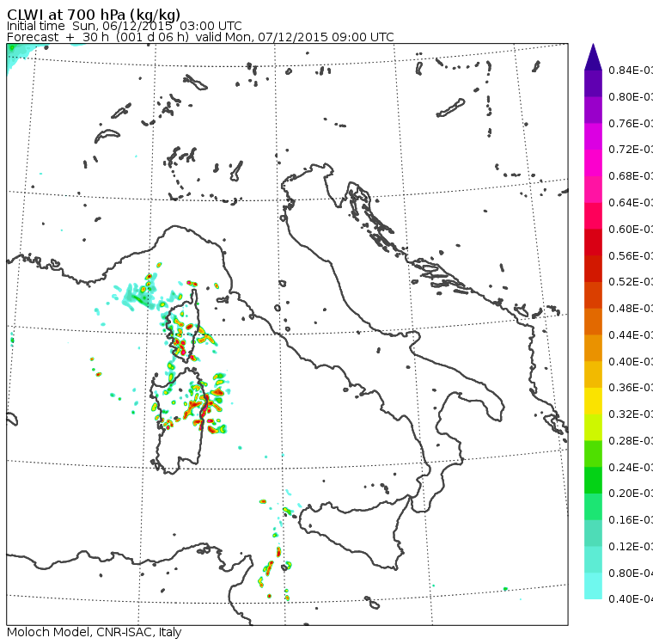Click the violet band between 0.80E-03 and 0.84E-03

click(593, 83)
